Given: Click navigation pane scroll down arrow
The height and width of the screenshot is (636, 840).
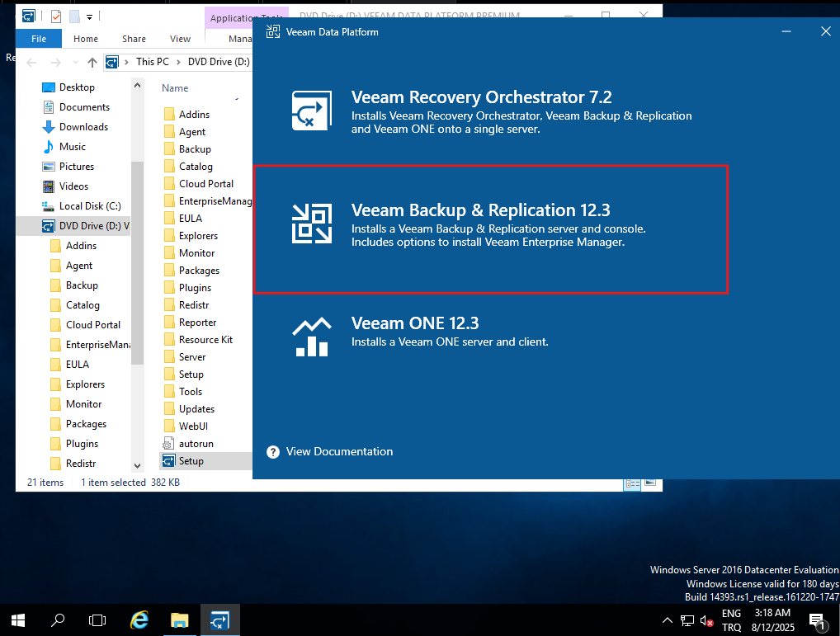Looking at the screenshot, I should [x=138, y=466].
